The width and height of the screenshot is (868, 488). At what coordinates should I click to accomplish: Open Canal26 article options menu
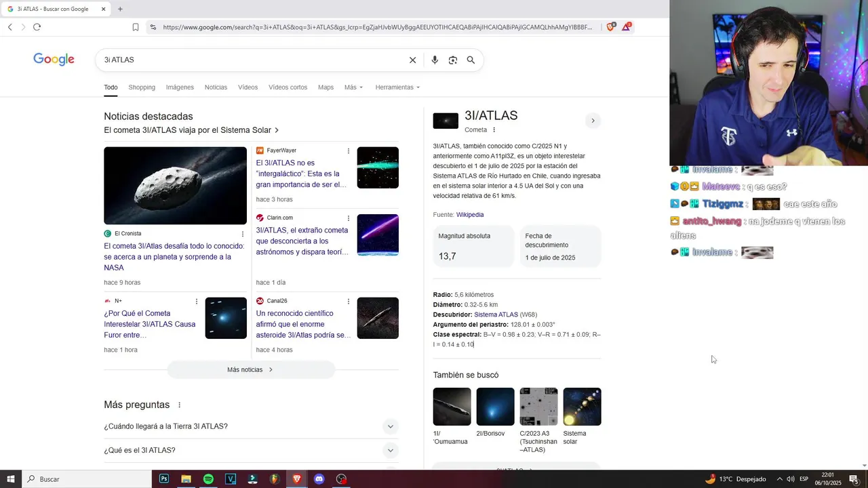(349, 301)
